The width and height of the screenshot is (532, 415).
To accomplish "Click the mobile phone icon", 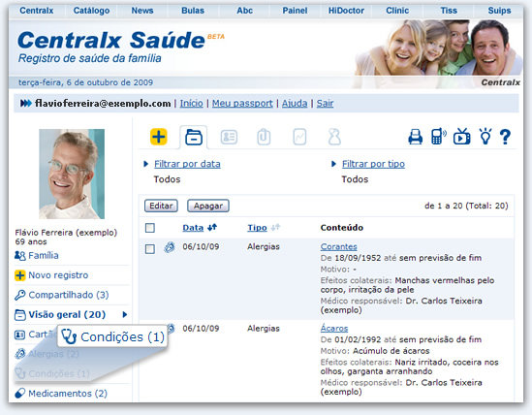I will tap(438, 137).
